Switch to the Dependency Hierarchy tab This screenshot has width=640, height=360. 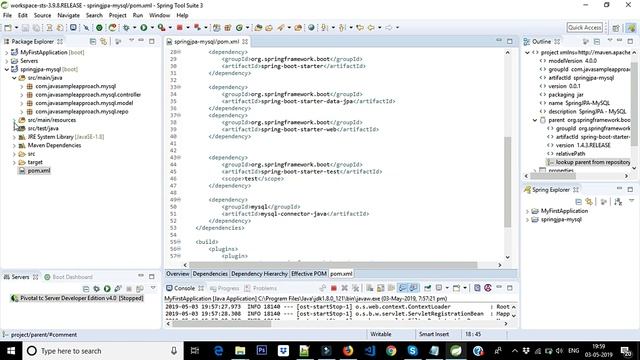(260, 274)
